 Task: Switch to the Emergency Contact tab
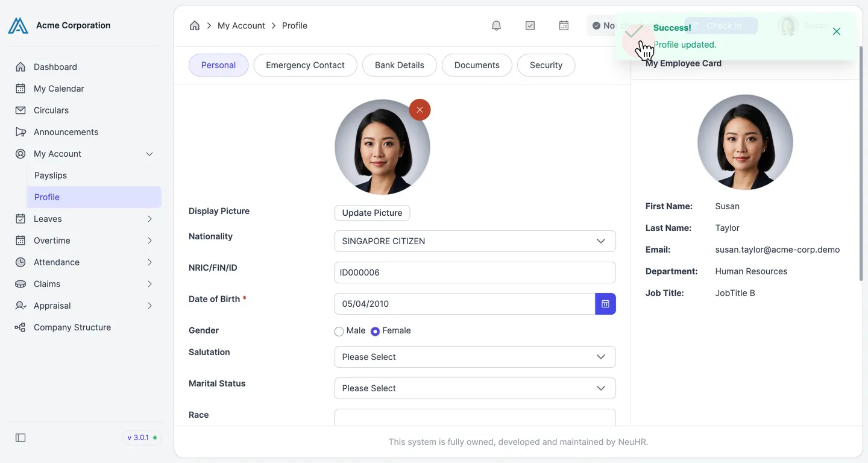click(x=305, y=65)
